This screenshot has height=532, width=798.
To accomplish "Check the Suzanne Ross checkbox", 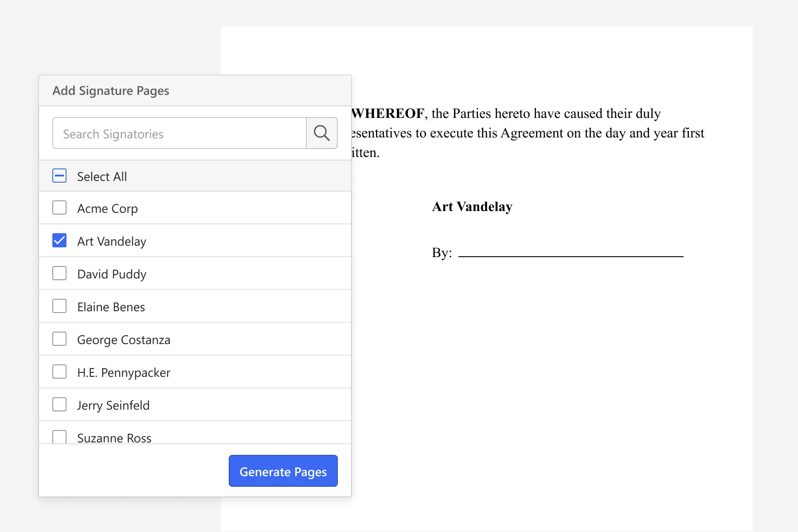I will point(59,437).
